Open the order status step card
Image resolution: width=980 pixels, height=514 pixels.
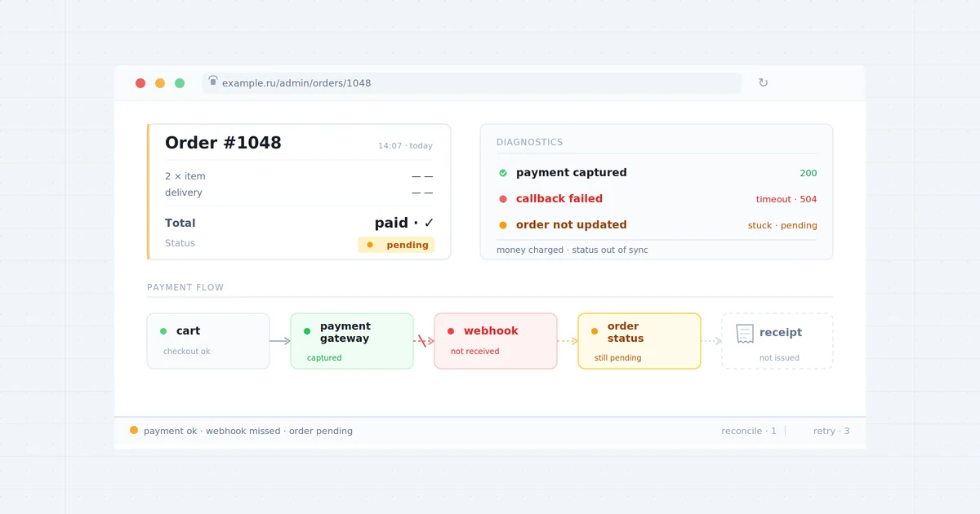(639, 341)
